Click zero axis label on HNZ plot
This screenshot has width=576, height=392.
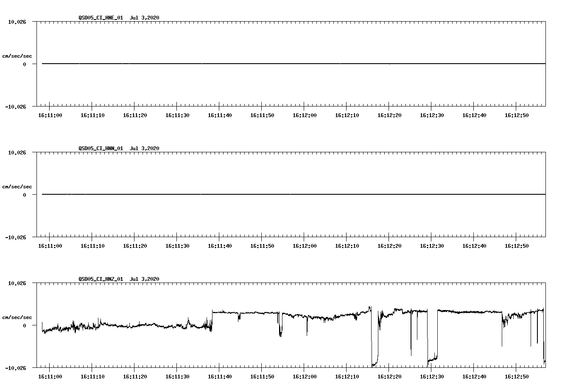coord(25,325)
